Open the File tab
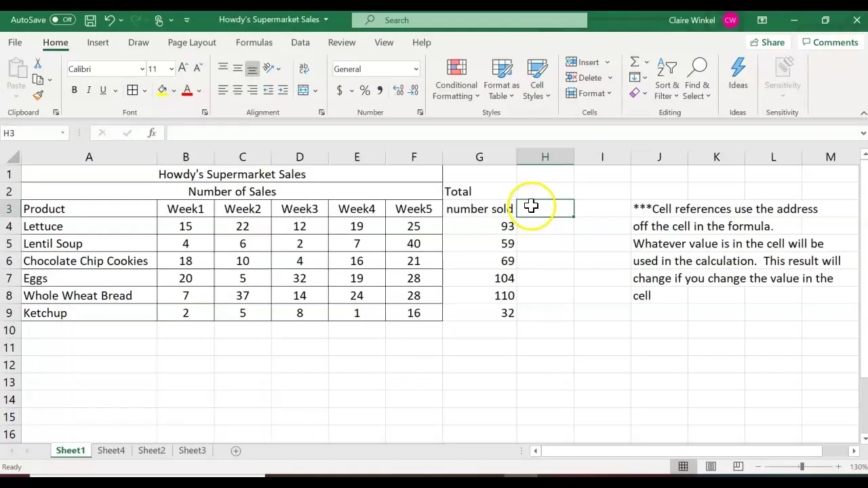The image size is (868, 488). [x=15, y=42]
